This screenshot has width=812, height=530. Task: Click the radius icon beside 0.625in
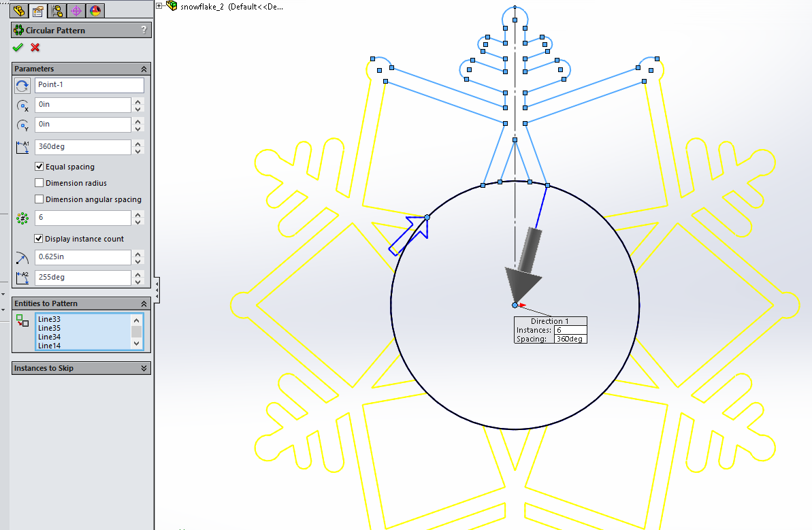22,257
